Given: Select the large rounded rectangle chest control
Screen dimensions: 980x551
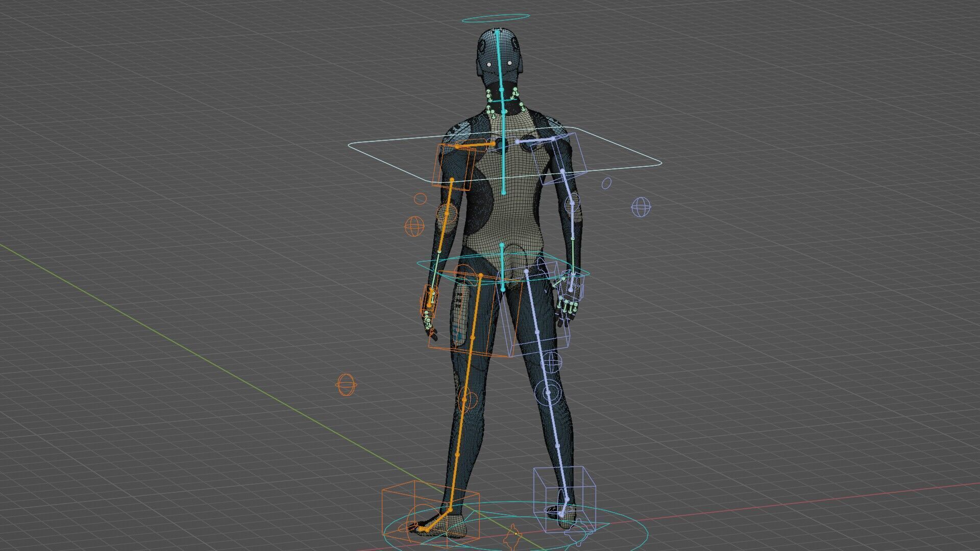Looking at the screenshot, I should tap(505, 155).
